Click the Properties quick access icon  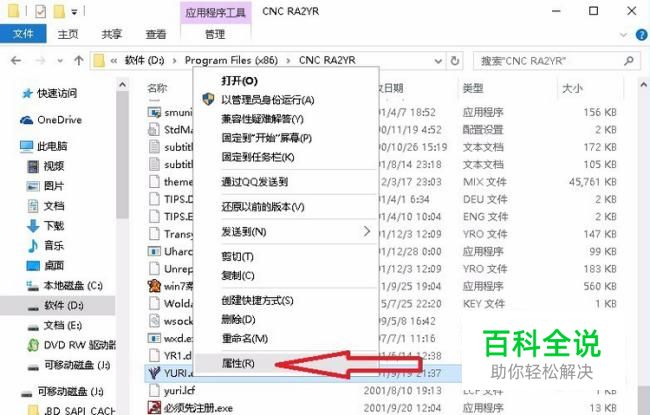click(x=40, y=11)
